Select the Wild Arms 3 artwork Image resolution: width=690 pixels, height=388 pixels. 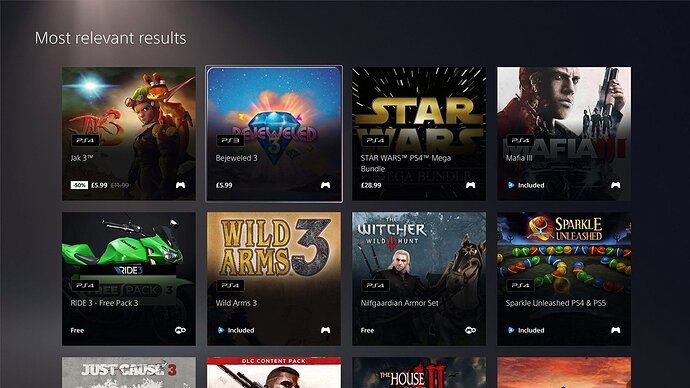274,279
